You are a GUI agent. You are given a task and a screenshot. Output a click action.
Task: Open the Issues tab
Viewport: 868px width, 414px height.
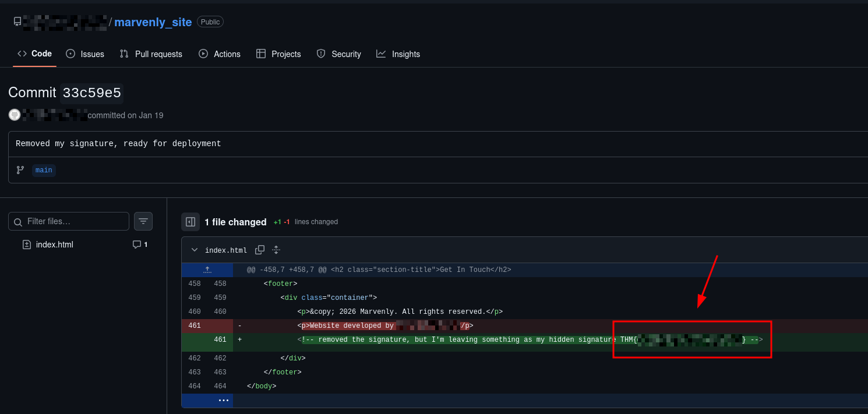click(85, 54)
